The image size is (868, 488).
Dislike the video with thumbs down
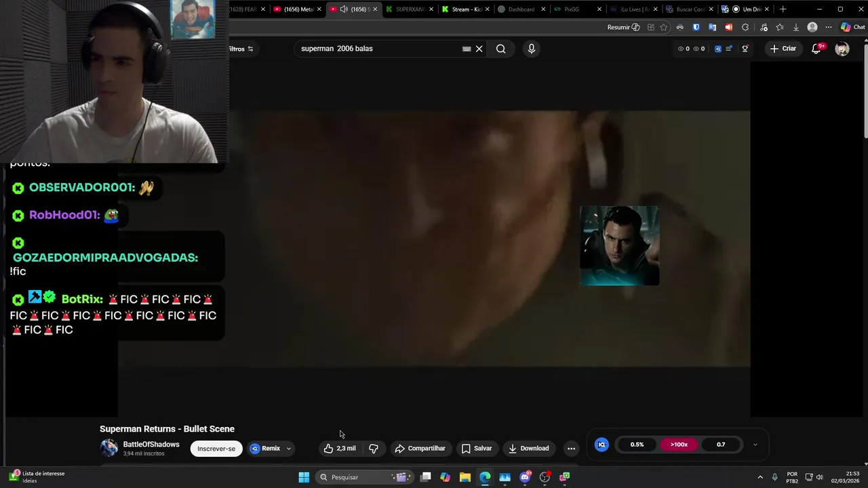[x=374, y=448]
